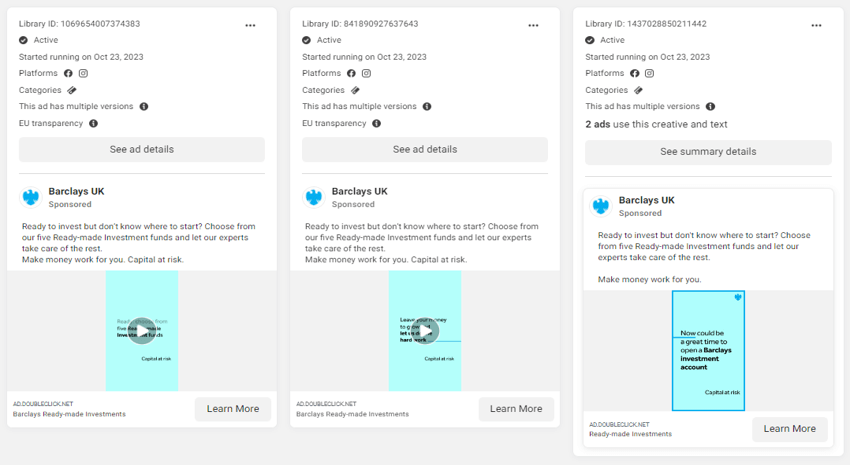
Task: Open Barclays UK page name in ad 1437028850211442
Action: tap(647, 200)
